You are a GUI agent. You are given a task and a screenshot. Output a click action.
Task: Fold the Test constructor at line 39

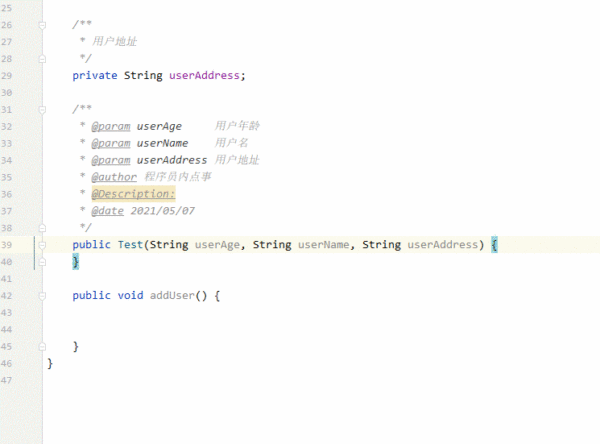pyautogui.click(x=42, y=245)
